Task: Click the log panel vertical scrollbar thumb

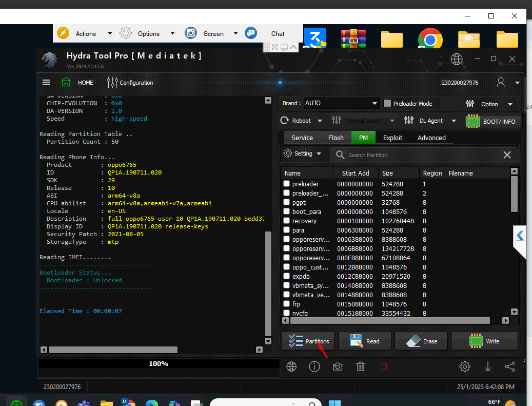Action: click(268, 283)
